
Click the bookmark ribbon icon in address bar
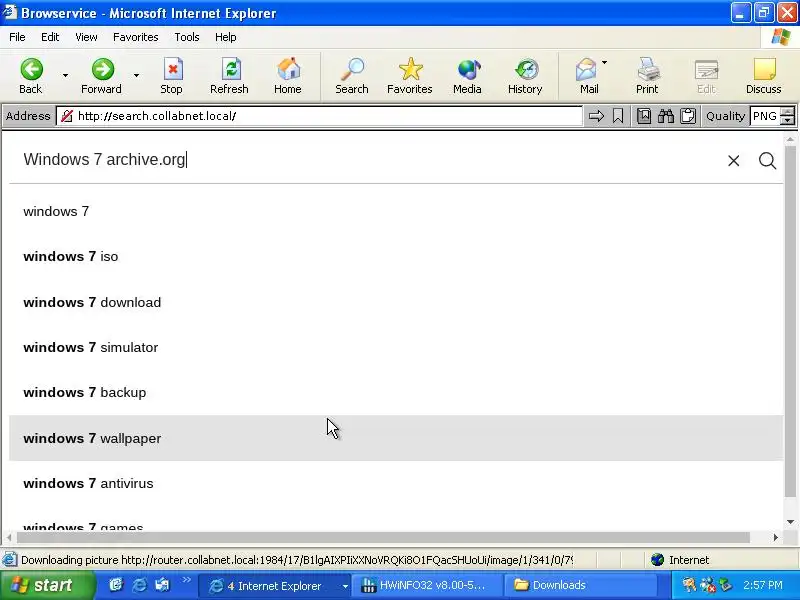click(x=618, y=116)
